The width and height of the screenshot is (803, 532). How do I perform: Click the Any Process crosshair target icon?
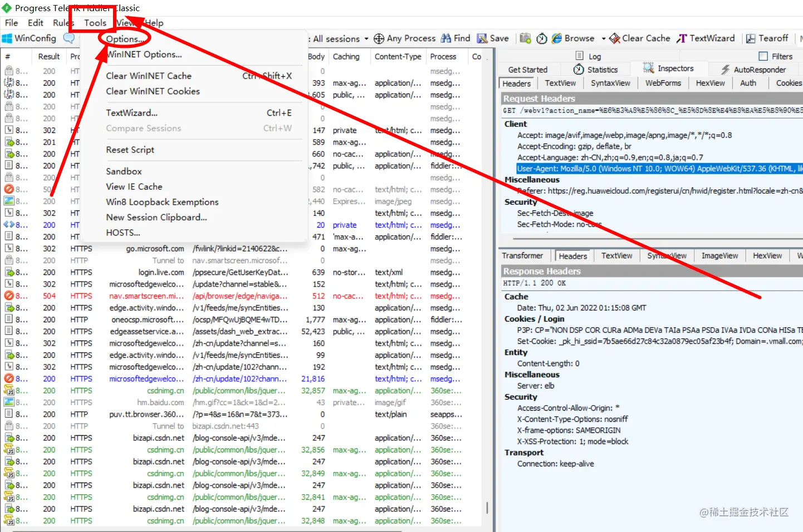[379, 38]
